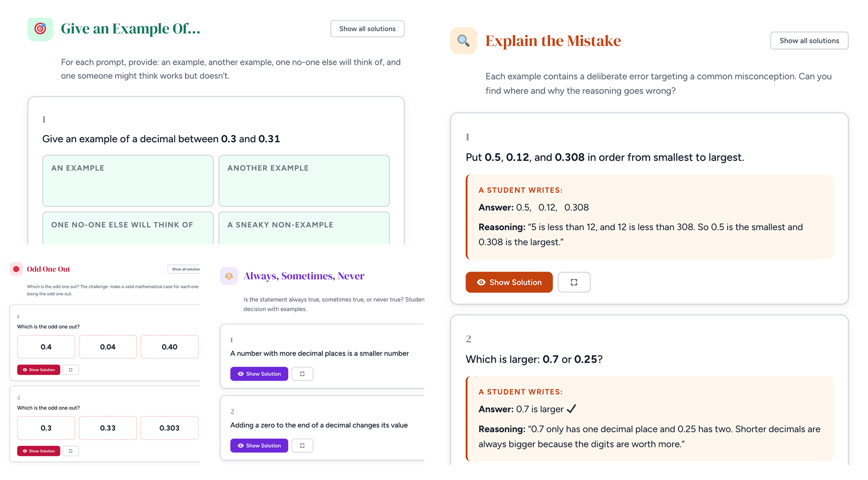Click the red circle icon beside Odd One Out
Viewport: 868px width, 480px height.
tap(16, 269)
